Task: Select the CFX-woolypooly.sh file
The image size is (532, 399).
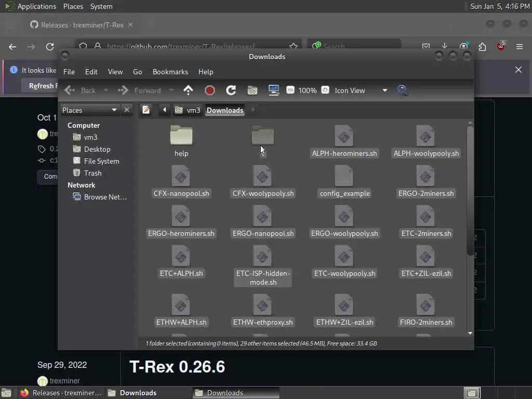Action: (263, 181)
